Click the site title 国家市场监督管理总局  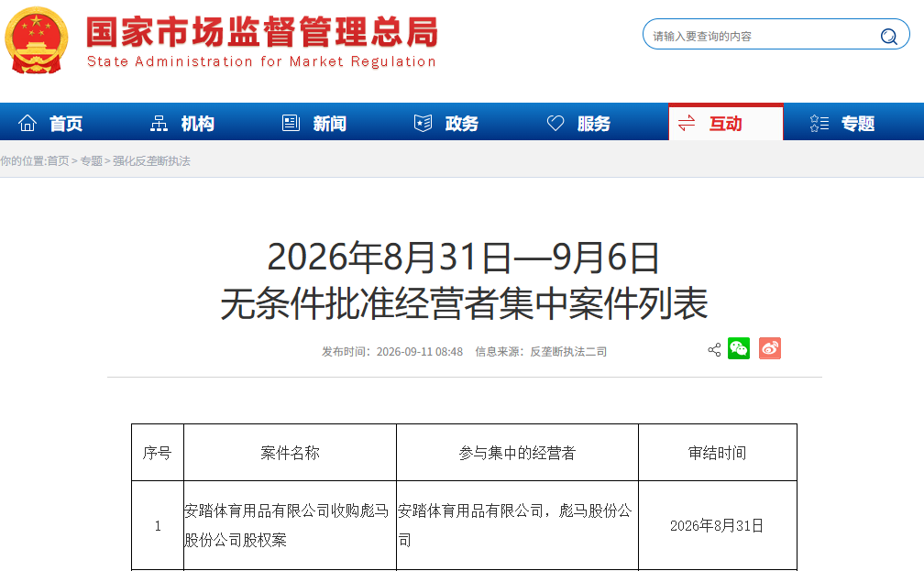click(263, 32)
